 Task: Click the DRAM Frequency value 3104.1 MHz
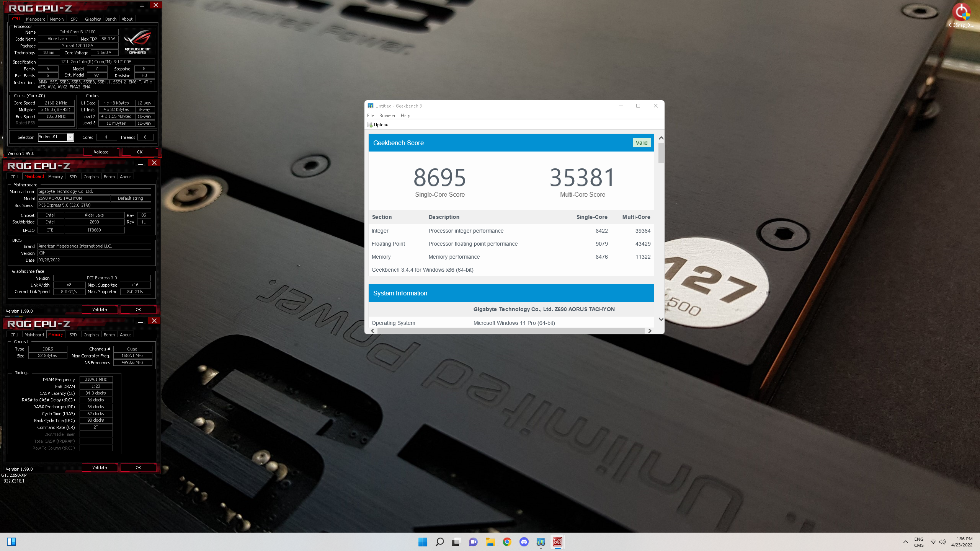(96, 379)
